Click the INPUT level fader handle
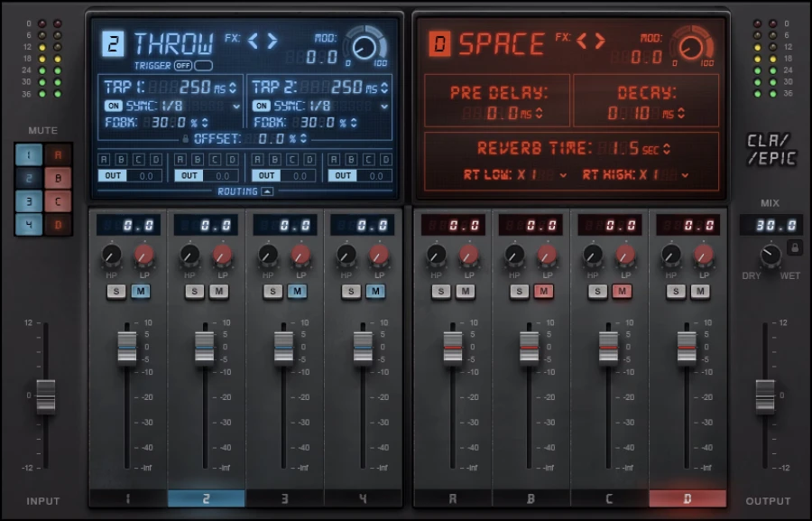The image size is (812, 521). (46, 396)
